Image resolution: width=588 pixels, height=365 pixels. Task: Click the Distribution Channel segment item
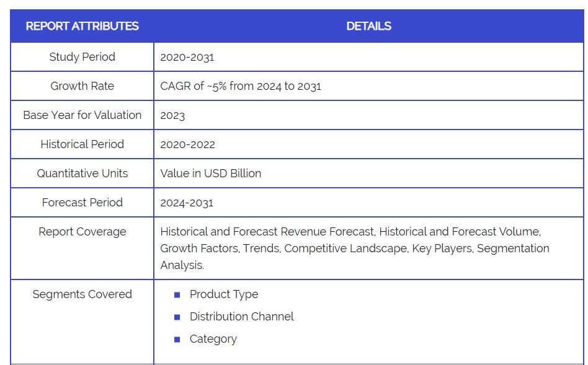point(241,317)
